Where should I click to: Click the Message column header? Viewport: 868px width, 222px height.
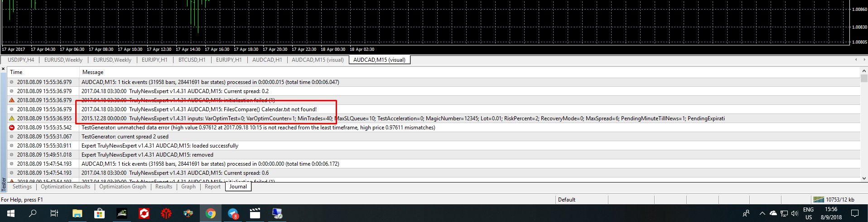click(470, 72)
